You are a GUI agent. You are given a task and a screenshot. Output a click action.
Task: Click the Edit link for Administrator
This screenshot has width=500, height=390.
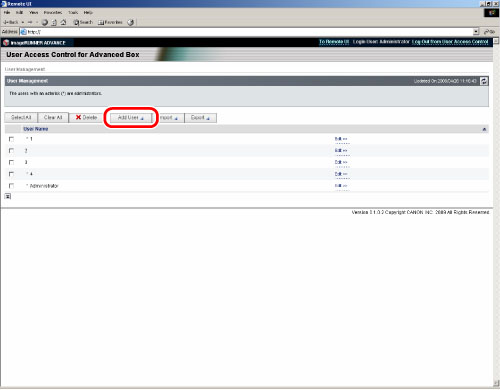(x=341, y=186)
